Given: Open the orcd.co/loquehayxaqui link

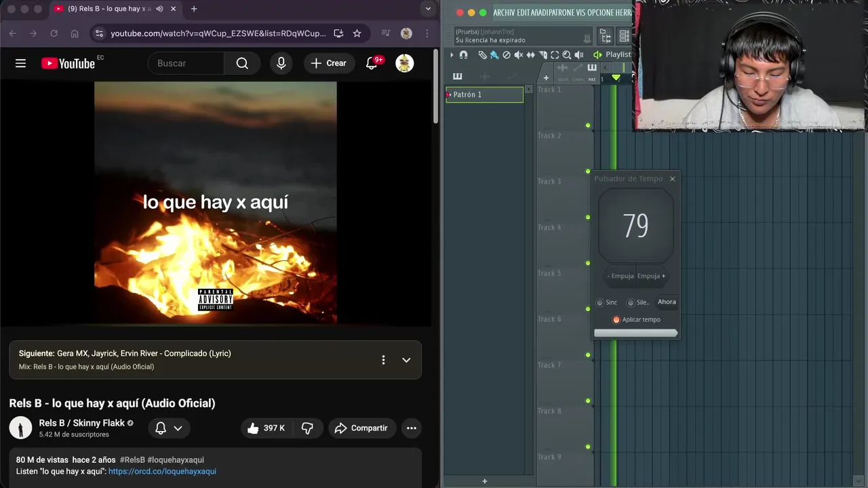Looking at the screenshot, I should (x=162, y=471).
